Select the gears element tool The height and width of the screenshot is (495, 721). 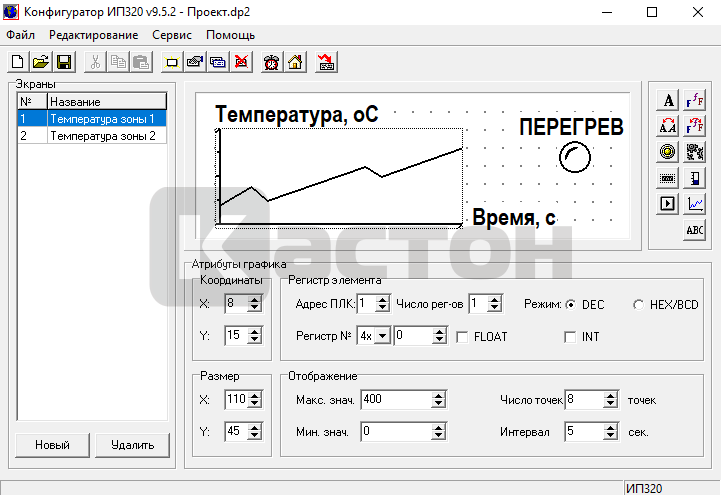[695, 151]
